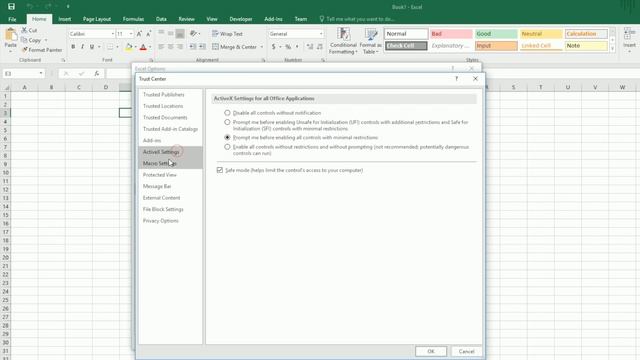Open Conditional Formatting
The image size is (640, 360).
tap(343, 41)
